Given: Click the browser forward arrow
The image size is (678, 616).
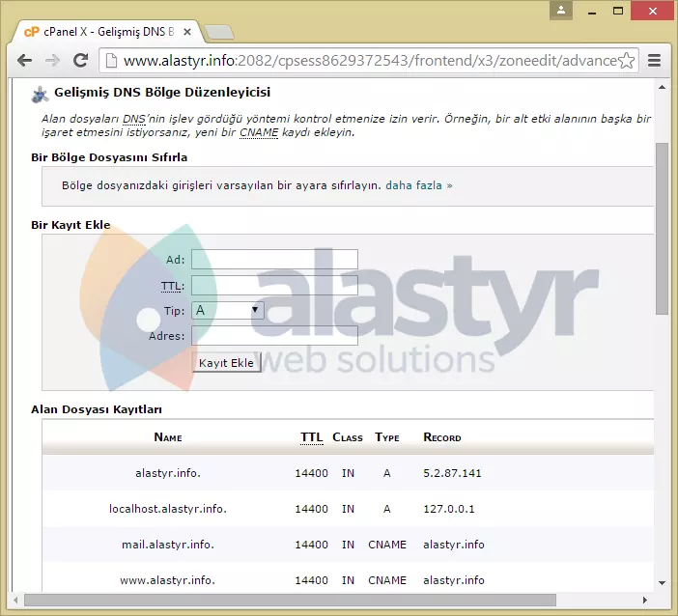Looking at the screenshot, I should tap(52, 61).
